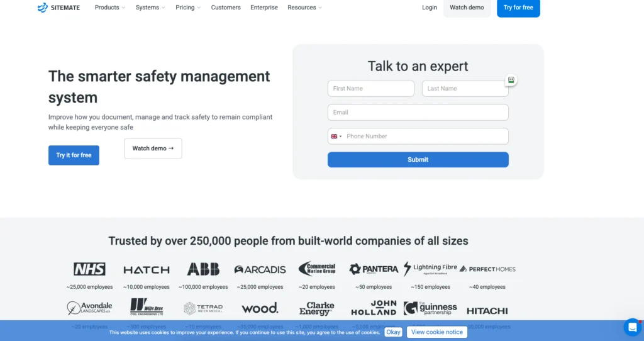
Task: Expand the Pricing dropdown menu
Action: click(188, 8)
